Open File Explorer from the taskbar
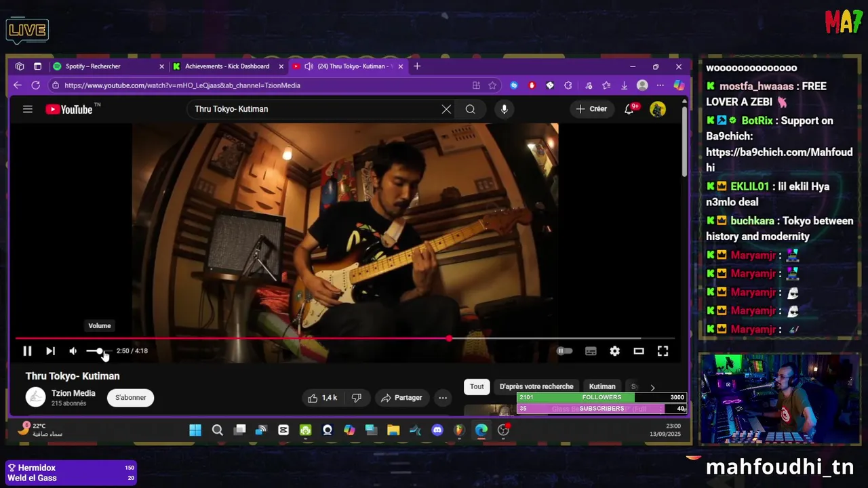This screenshot has width=868, height=488. tap(393, 430)
